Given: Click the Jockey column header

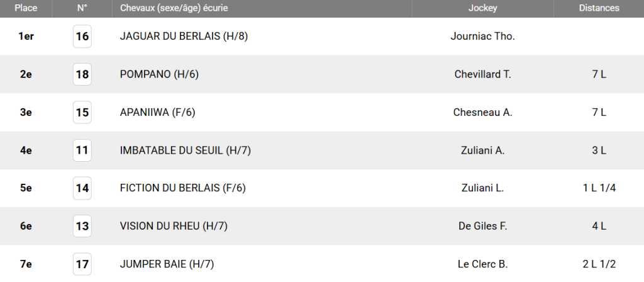Looking at the screenshot, I should [482, 8].
